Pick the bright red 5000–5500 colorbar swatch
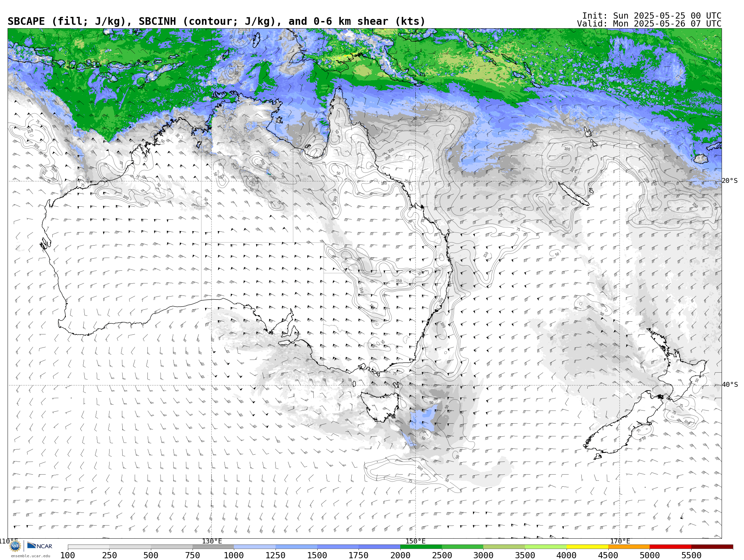744x560 pixels. [x=671, y=547]
